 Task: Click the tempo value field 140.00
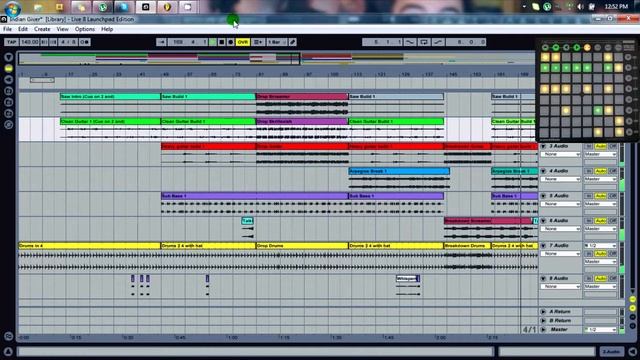[29, 42]
